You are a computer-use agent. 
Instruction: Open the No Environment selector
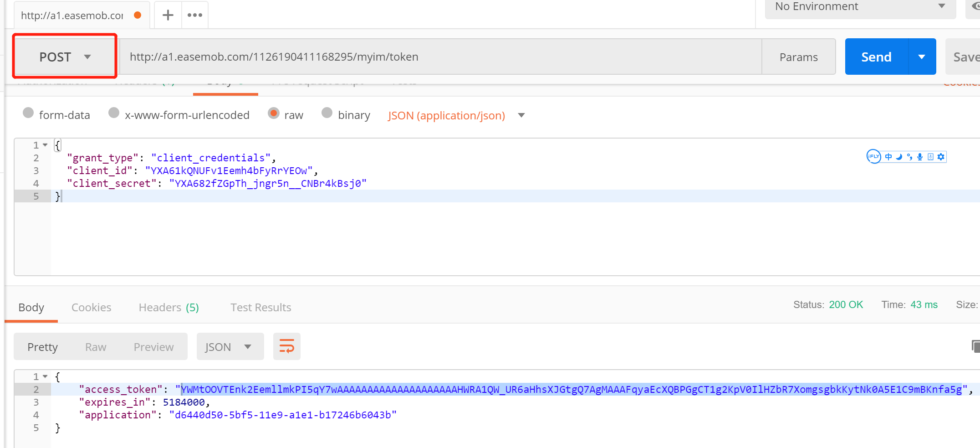(860, 7)
